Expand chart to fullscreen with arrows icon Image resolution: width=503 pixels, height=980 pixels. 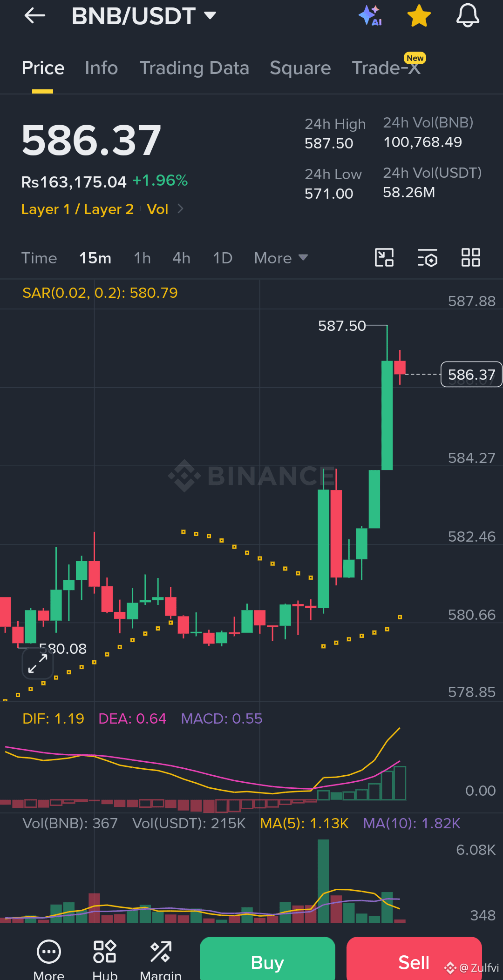(38, 664)
